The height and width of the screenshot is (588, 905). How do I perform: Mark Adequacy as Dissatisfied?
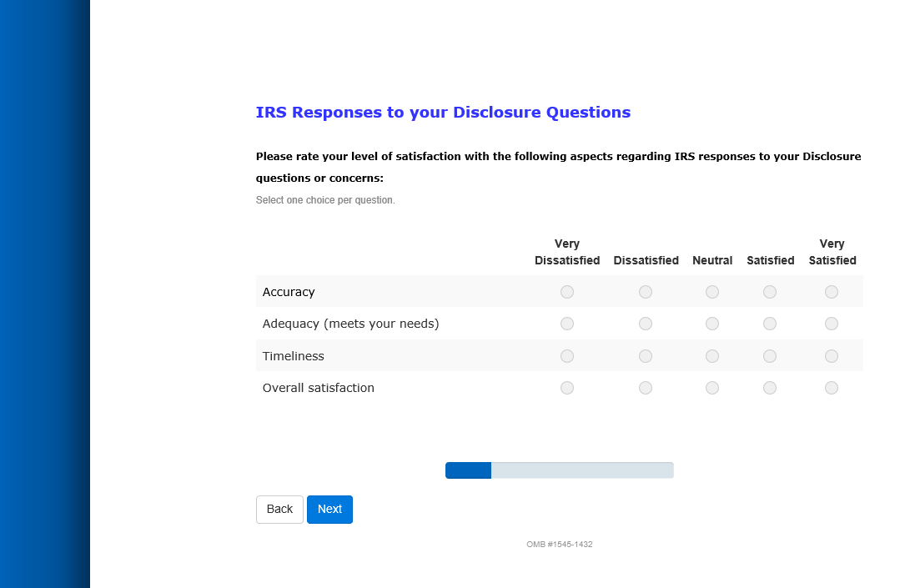[646, 324]
